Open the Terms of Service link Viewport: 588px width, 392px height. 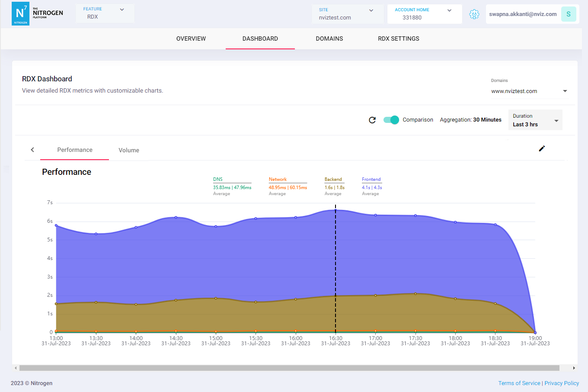(x=519, y=383)
